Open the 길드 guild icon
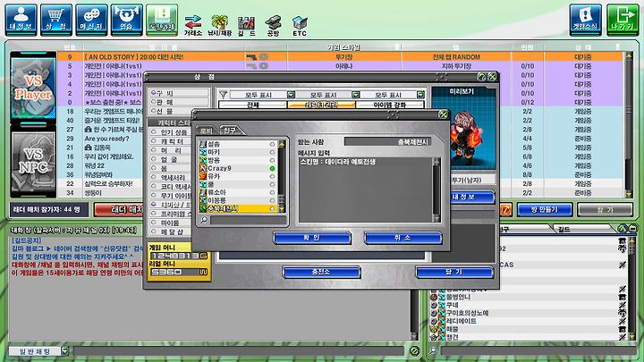This screenshot has height=362, width=644. (x=247, y=25)
